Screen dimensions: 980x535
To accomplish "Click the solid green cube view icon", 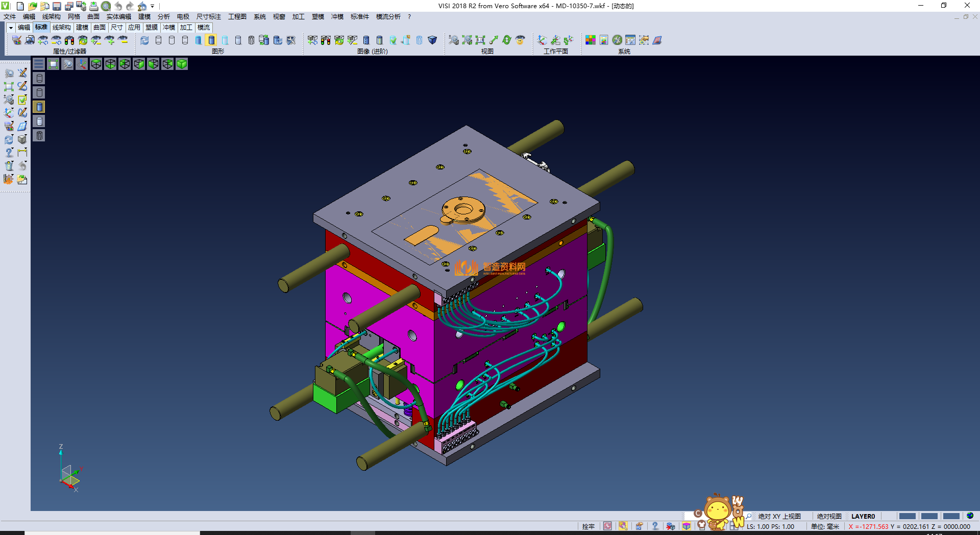I will point(182,64).
